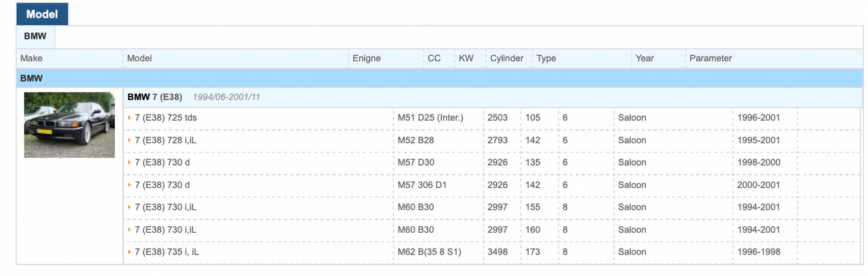Open the BMW 7 (E38) series heading
Image resolution: width=868 pixels, height=276 pixels.
[x=155, y=97]
